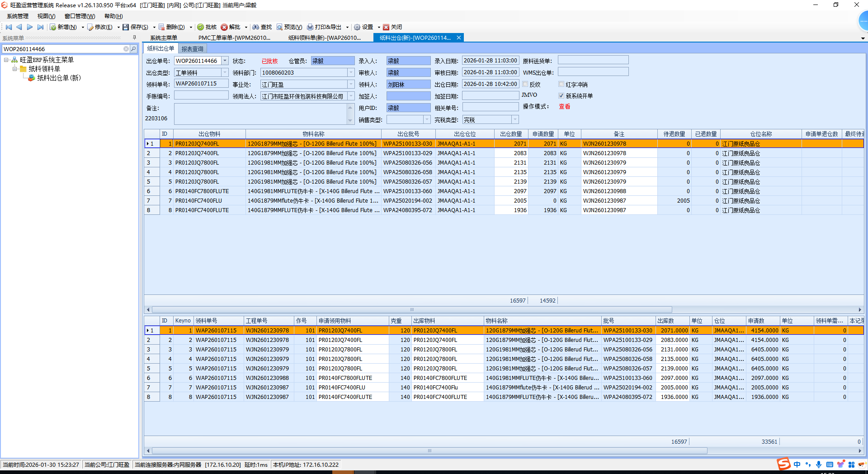Open the 销售类型 dropdown
868x474 pixels.
[x=427, y=119]
